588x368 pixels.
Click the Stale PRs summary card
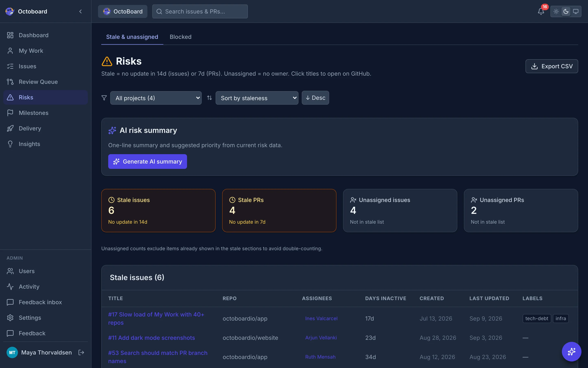279,211
